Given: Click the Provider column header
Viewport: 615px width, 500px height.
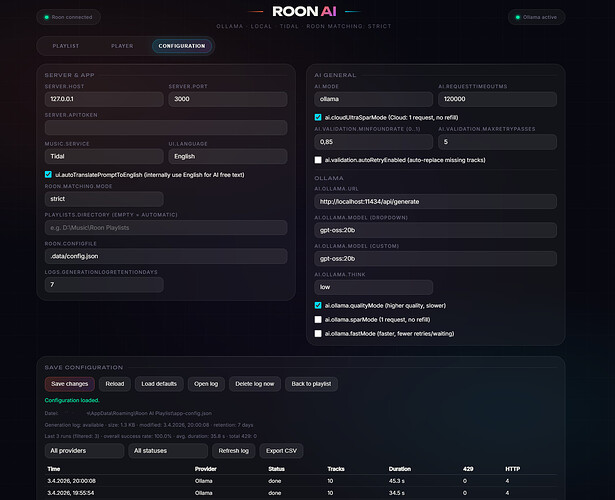Looking at the screenshot, I should click(x=206, y=469).
